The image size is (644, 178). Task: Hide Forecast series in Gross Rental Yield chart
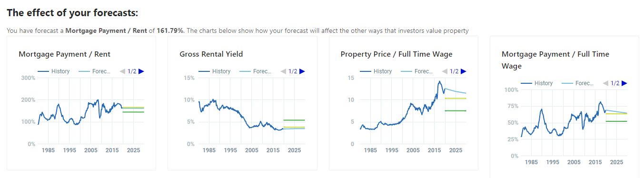click(255, 71)
